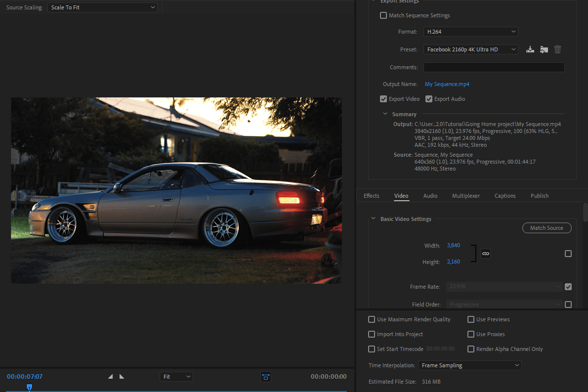588x392 pixels.
Task: Adjust the Width value of 3,840
Action: coord(454,245)
